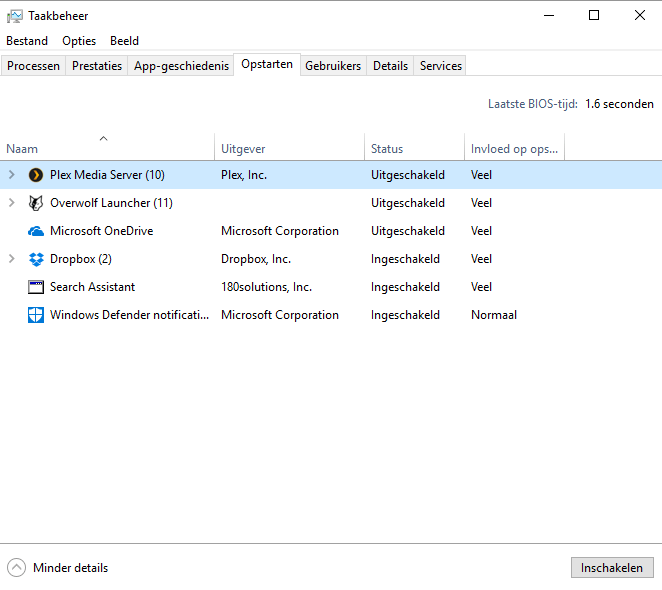Select the Opstarten tab
662x590 pixels.
click(267, 64)
